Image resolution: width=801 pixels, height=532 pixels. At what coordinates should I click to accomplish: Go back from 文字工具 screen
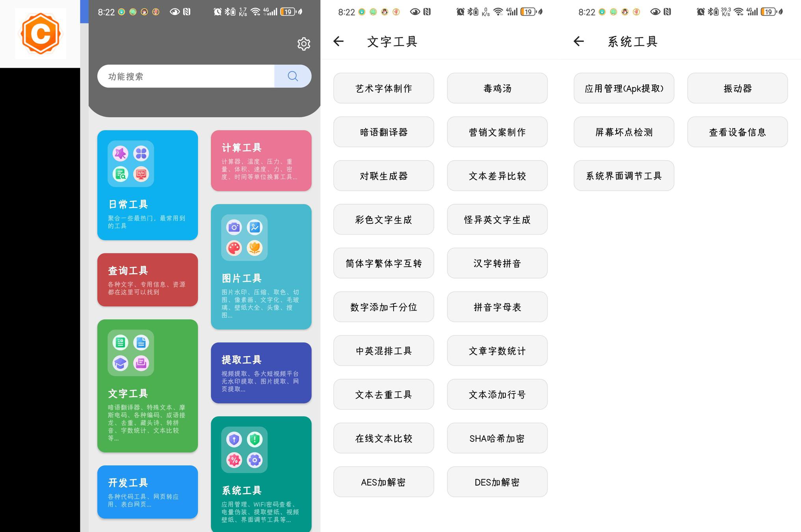click(x=338, y=41)
